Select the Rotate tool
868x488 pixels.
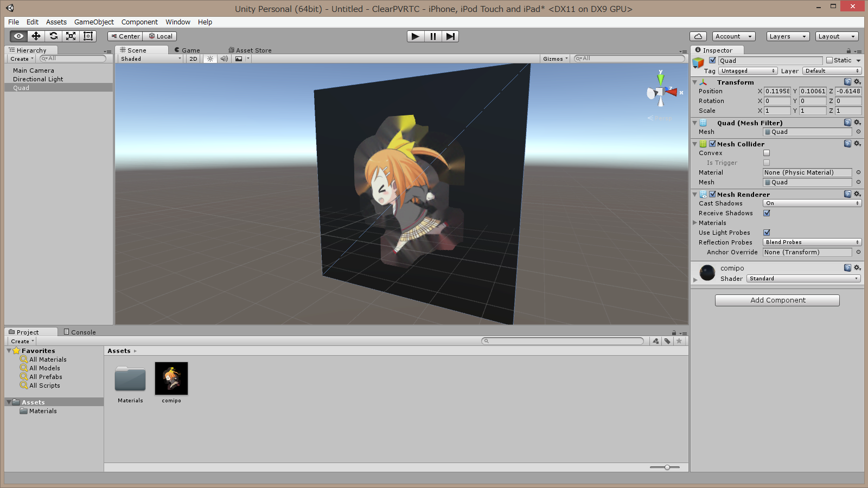click(53, 36)
